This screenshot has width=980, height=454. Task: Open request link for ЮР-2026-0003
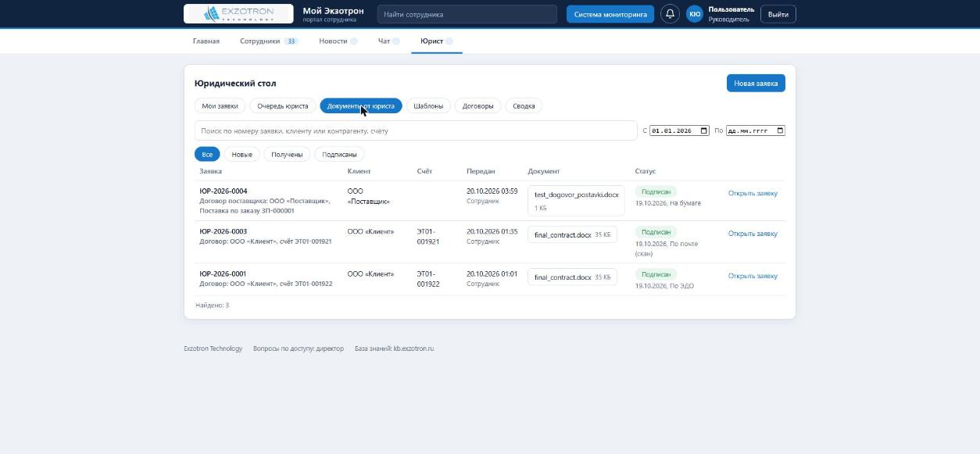tap(753, 234)
